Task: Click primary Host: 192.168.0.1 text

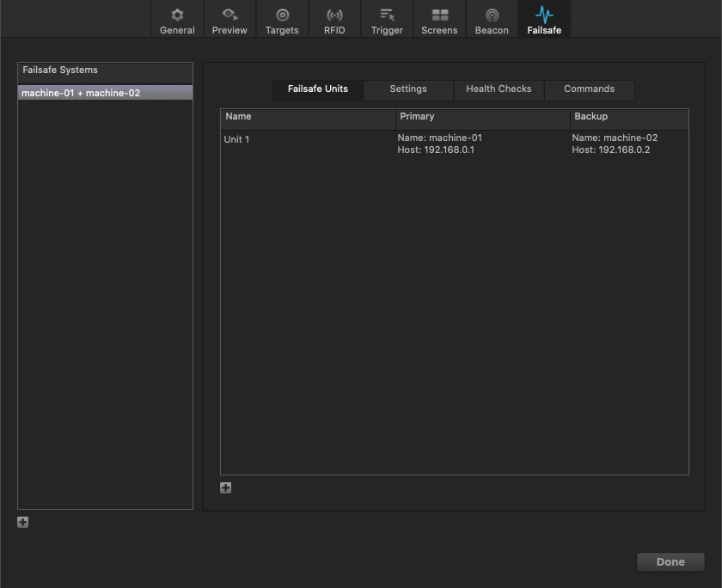Action: (x=436, y=150)
